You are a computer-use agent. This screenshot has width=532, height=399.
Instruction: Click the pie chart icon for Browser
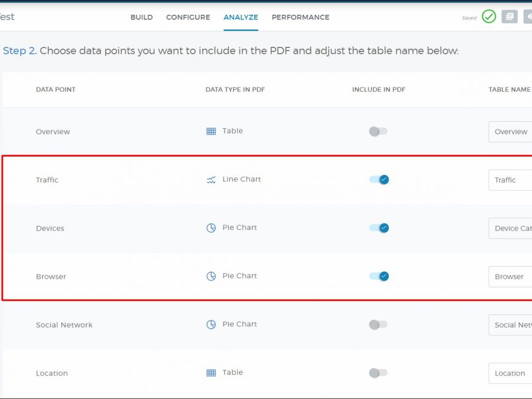211,276
